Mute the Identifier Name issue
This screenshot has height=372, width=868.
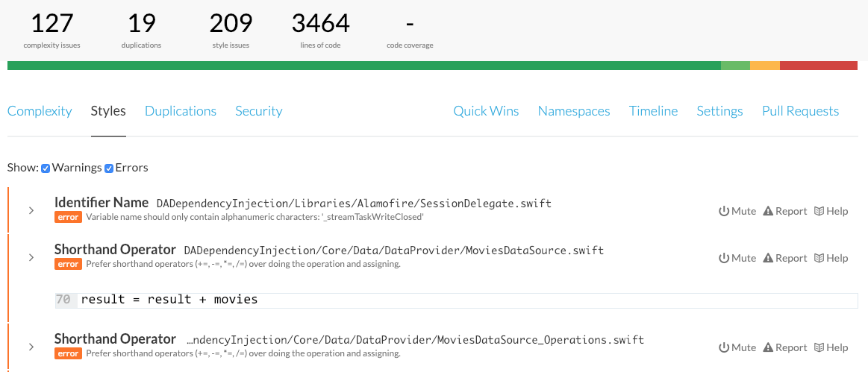(x=737, y=211)
